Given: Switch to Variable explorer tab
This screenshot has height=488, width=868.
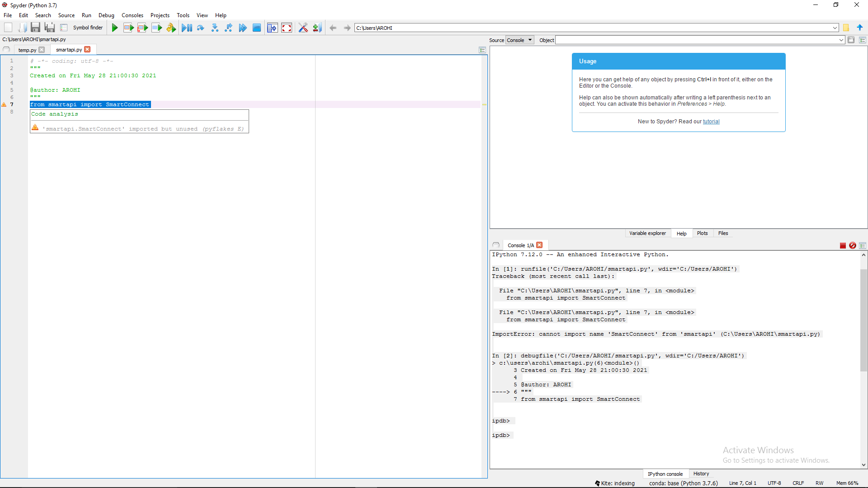Looking at the screenshot, I should [x=647, y=233].
